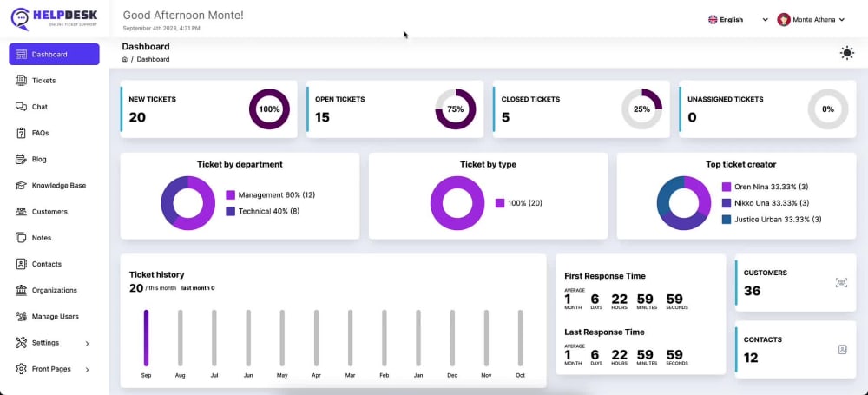The width and height of the screenshot is (868, 395).
Task: Open Notes from the sidebar
Action: 54,238
